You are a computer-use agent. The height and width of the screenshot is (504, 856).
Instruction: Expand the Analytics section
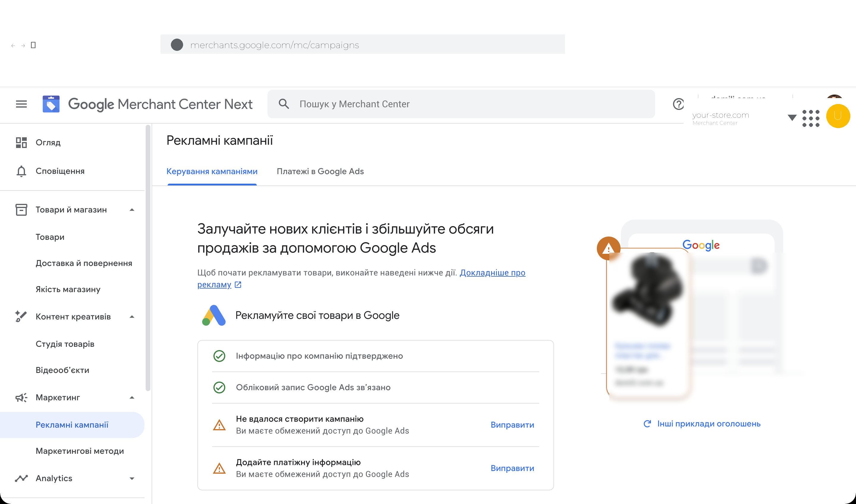(132, 478)
